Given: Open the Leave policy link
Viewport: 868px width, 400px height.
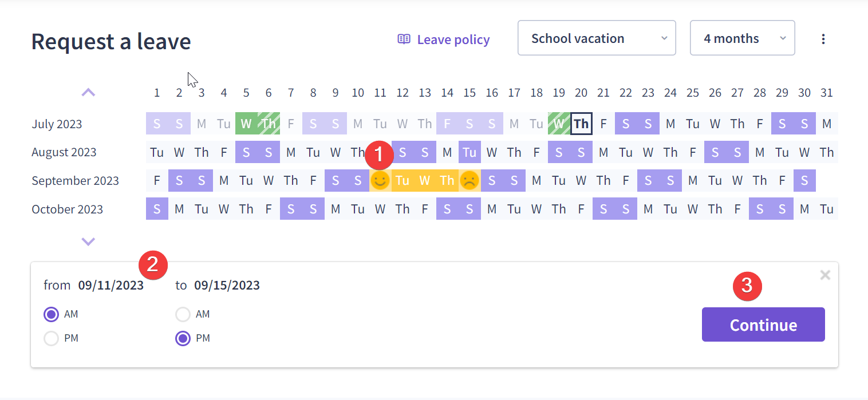Looking at the screenshot, I should [x=453, y=39].
